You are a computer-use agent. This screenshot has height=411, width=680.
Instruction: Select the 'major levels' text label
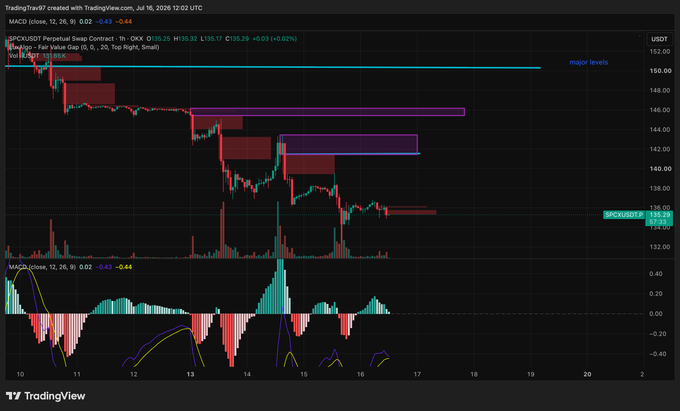[x=588, y=62]
